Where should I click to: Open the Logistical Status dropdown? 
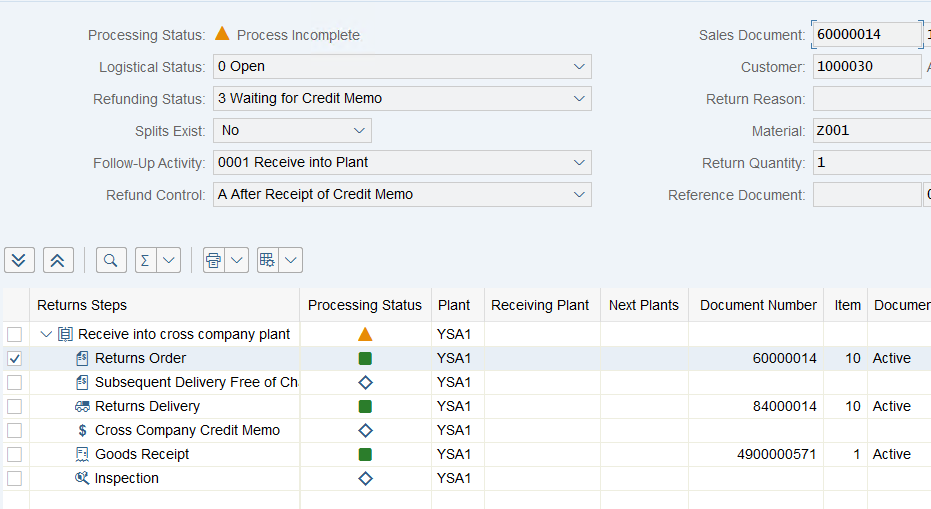point(579,67)
